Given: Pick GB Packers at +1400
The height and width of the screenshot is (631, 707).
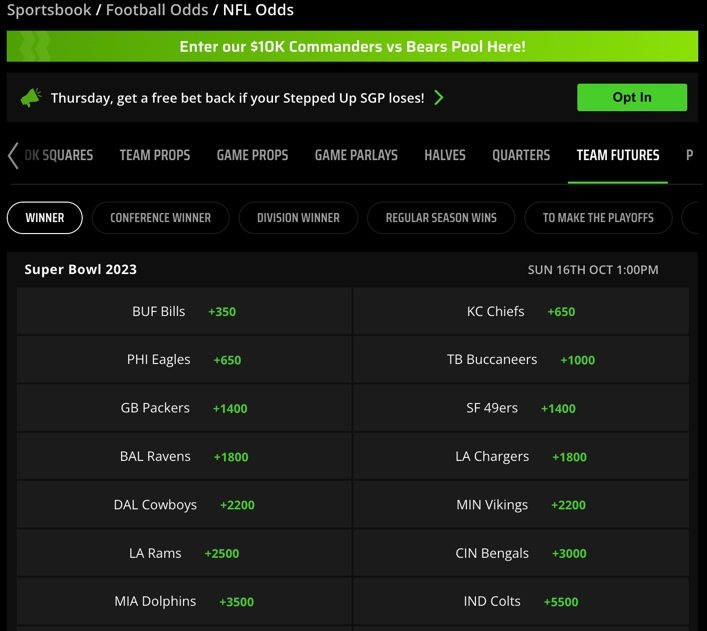Looking at the screenshot, I should [184, 408].
